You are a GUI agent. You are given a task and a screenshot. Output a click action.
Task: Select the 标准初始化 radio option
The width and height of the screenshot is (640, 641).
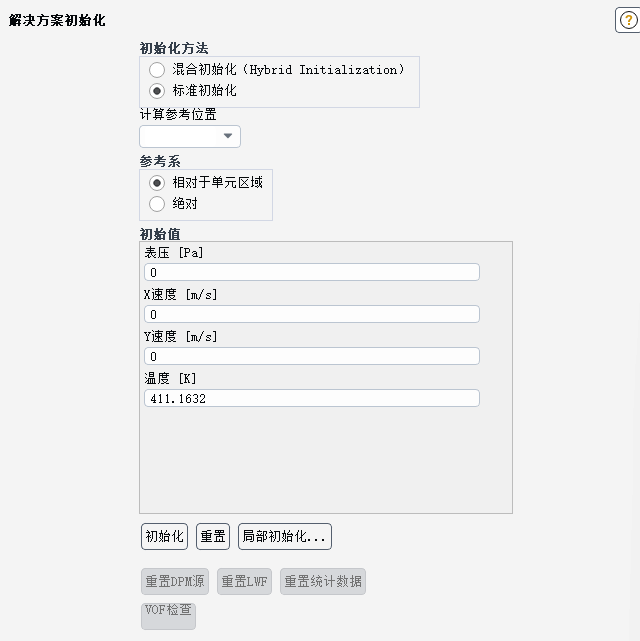(x=156, y=90)
